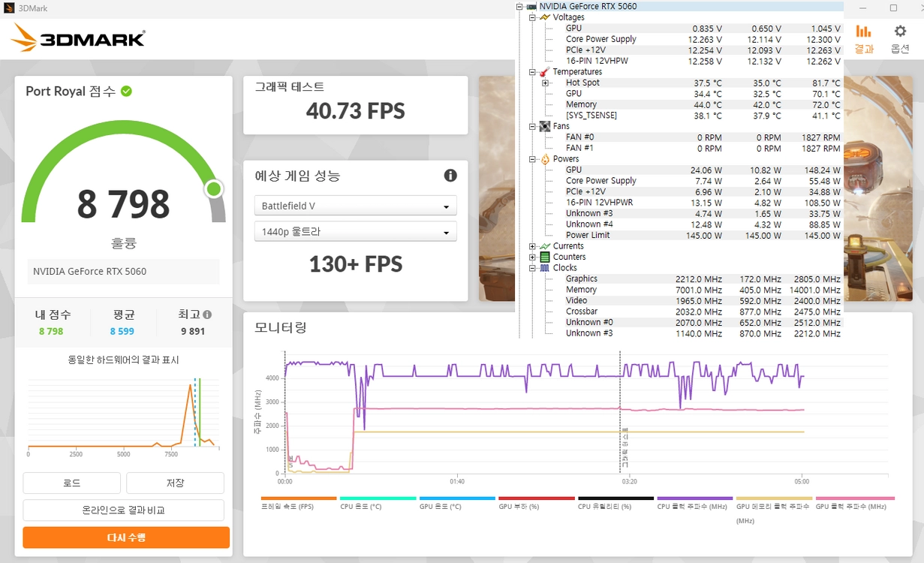The width and height of the screenshot is (924, 563).
Task: Toggle GPU 온도 legend swatch
Action: (x=457, y=498)
